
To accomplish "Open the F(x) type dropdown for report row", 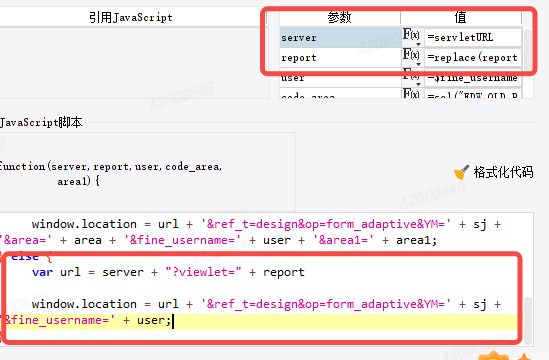I will tap(412, 57).
